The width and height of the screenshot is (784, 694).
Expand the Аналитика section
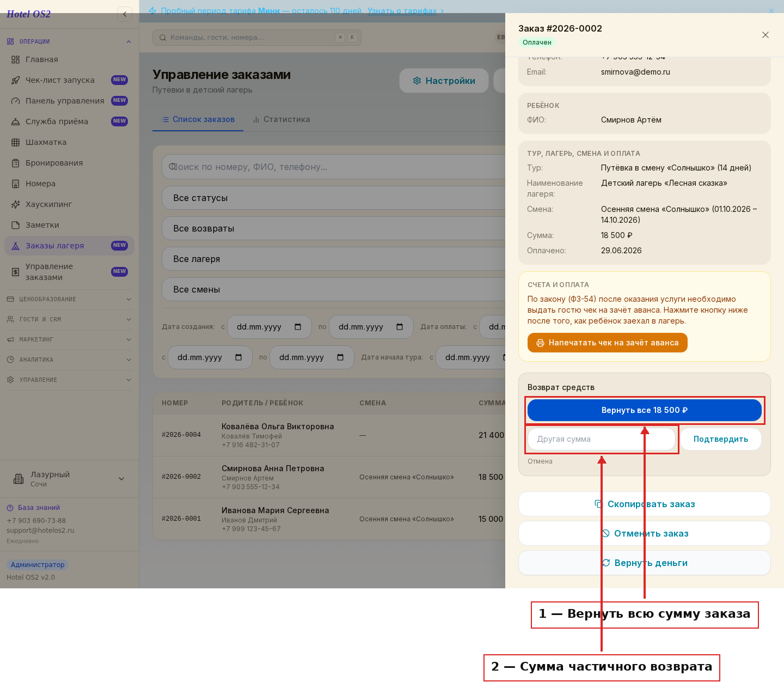(69, 360)
